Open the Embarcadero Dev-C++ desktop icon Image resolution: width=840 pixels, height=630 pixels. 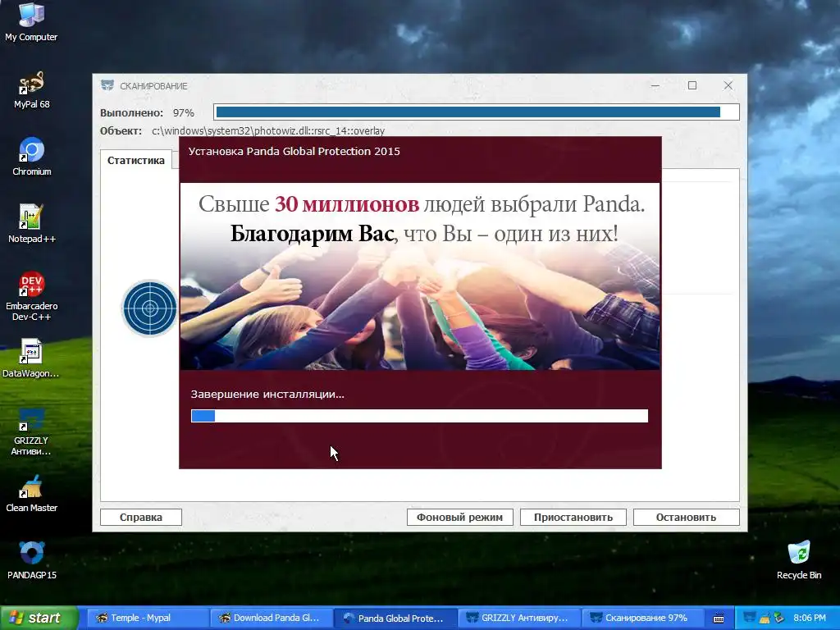point(32,296)
